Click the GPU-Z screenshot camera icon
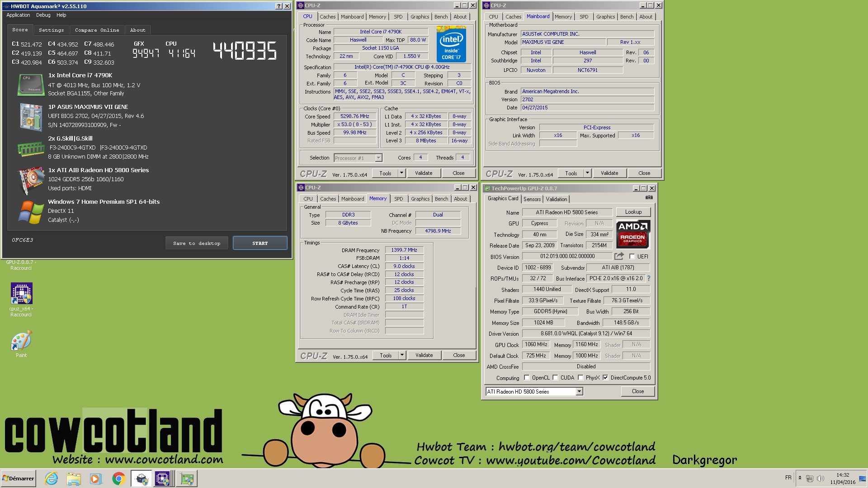868x488 pixels. coord(649,197)
